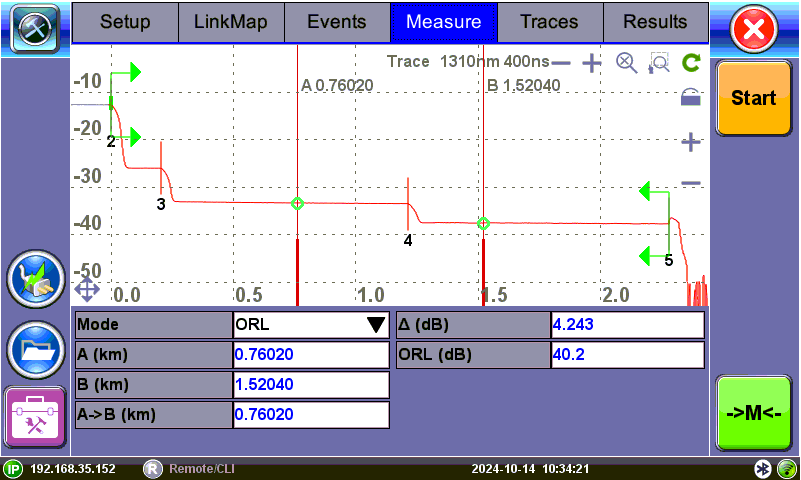Click the reset zoom magnifier icon
801x480 pixels.
(x=626, y=63)
